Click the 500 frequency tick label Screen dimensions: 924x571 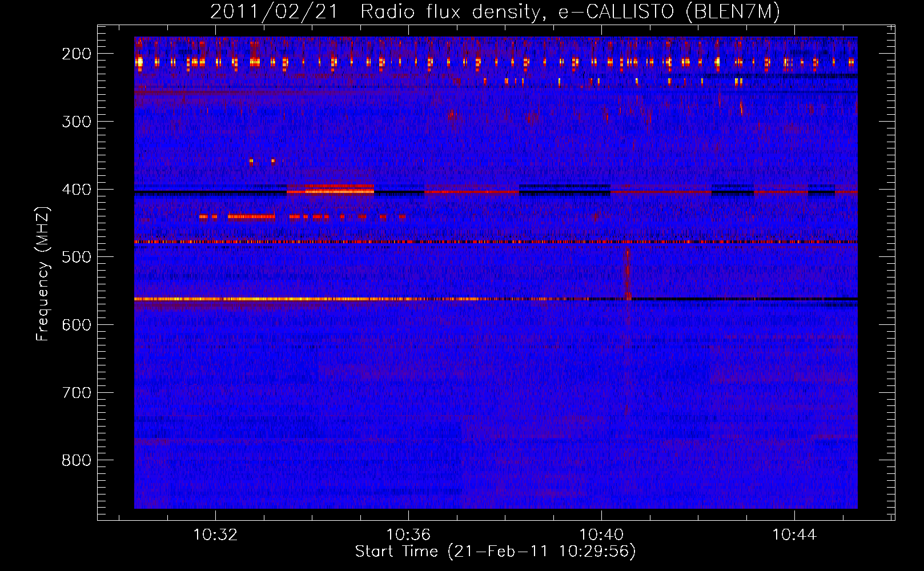tap(77, 256)
